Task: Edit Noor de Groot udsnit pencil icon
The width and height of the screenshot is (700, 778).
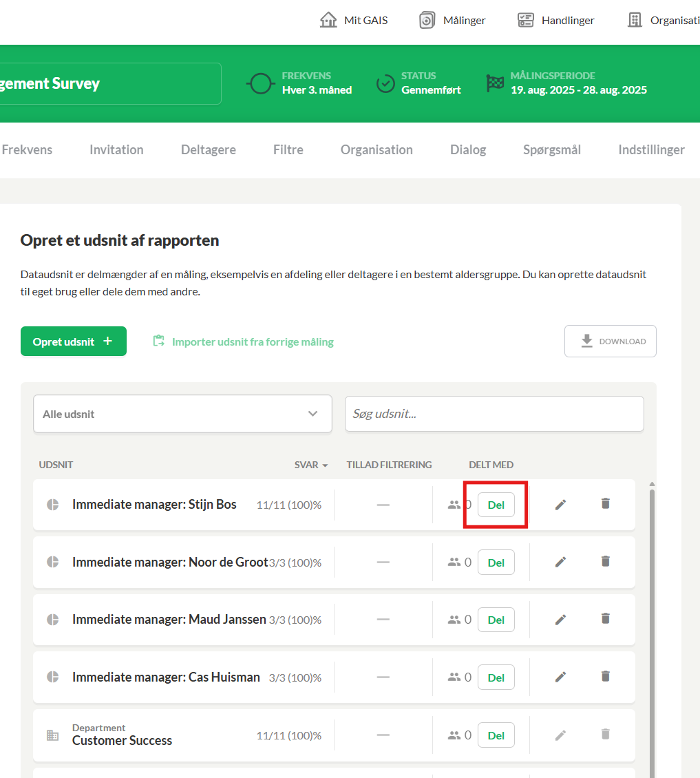Action: pyautogui.click(x=560, y=563)
